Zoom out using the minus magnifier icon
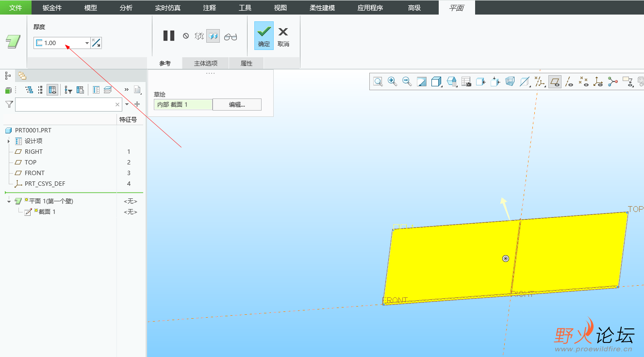Viewport: 644px width, 357px height. pyautogui.click(x=407, y=81)
